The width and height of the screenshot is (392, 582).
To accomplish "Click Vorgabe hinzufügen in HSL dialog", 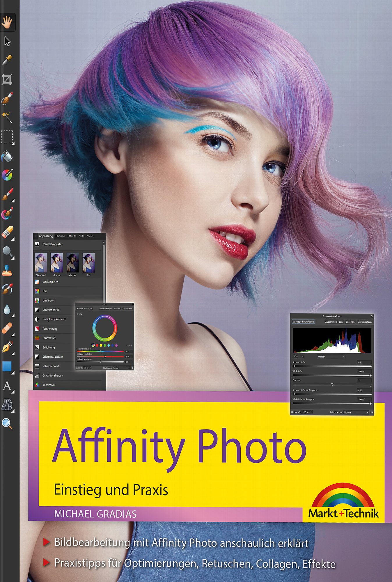I will 84,308.
